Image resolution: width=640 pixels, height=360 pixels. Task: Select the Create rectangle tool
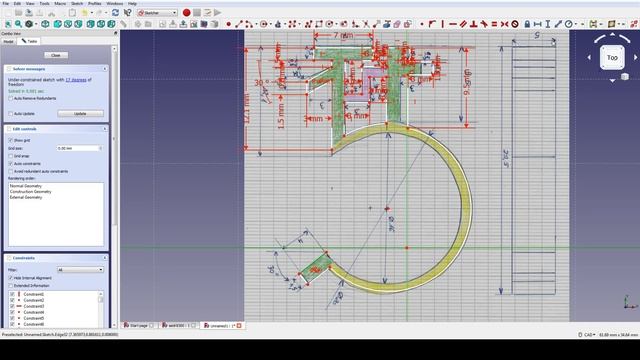(319, 24)
